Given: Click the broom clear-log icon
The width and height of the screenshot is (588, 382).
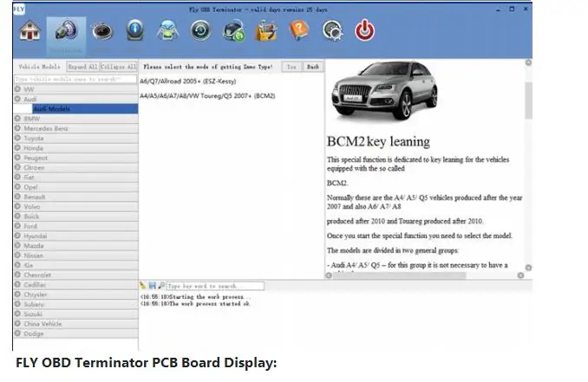Looking at the screenshot, I should tap(142, 286).
